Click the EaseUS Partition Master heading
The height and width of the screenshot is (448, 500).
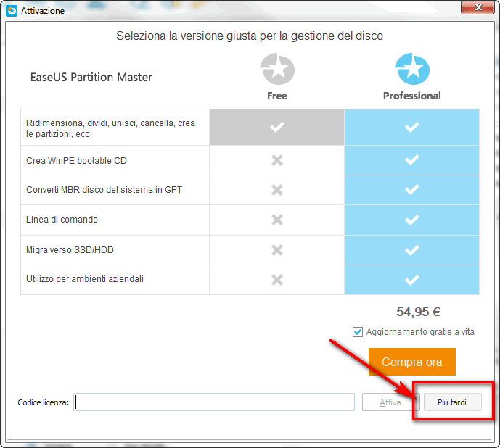point(91,78)
